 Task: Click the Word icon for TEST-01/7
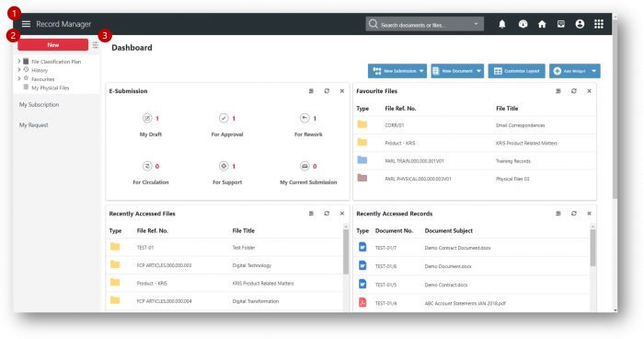(362, 247)
